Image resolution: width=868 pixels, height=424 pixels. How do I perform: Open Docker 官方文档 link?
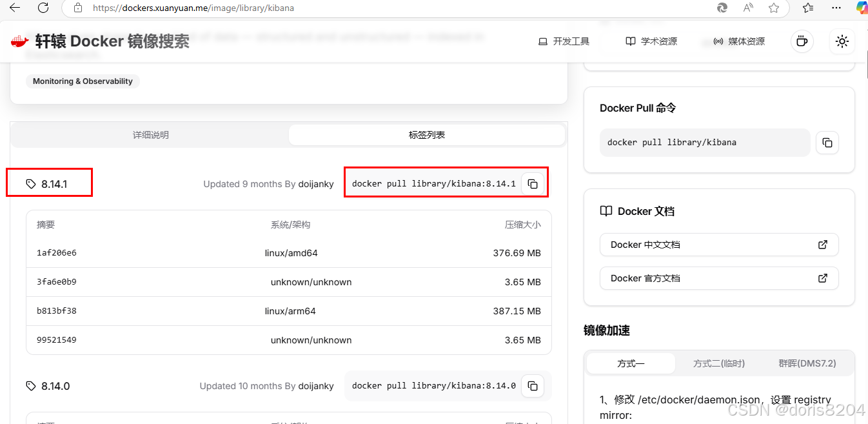719,278
